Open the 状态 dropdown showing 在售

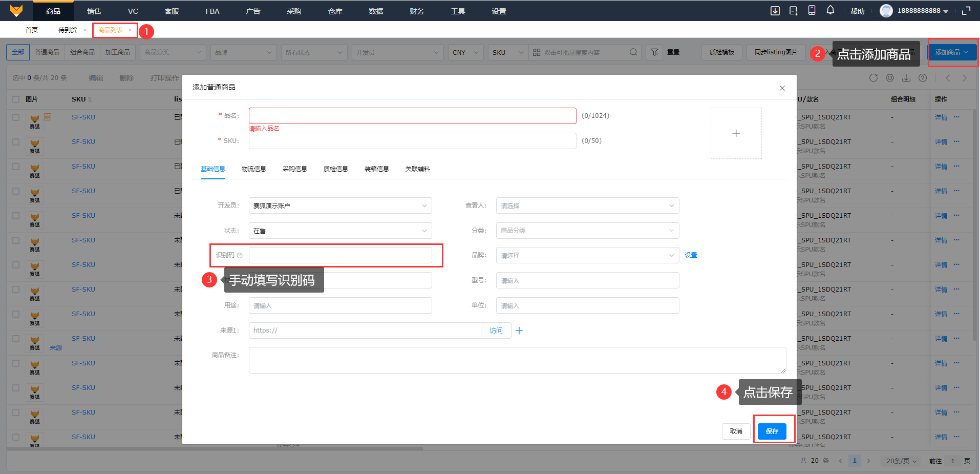340,231
